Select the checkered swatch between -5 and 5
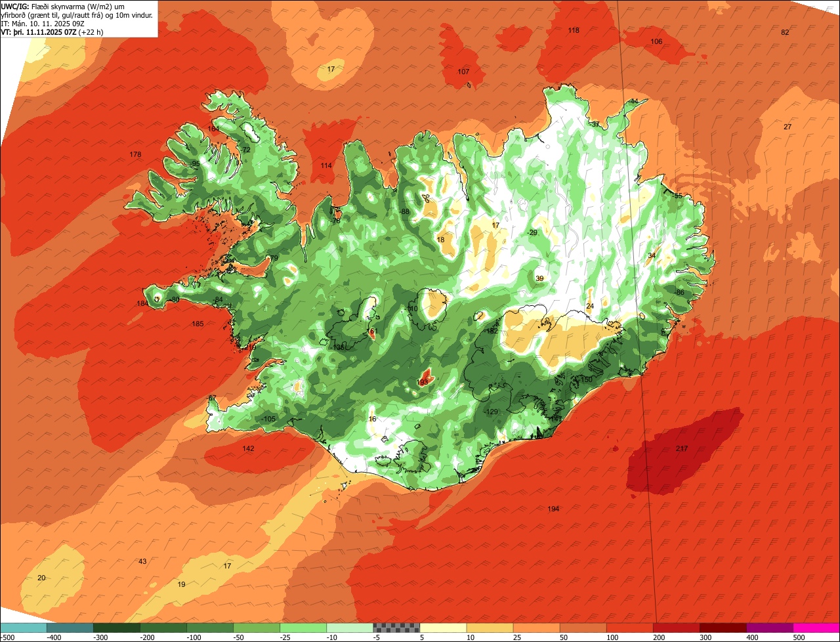840x642 pixels. point(396,628)
